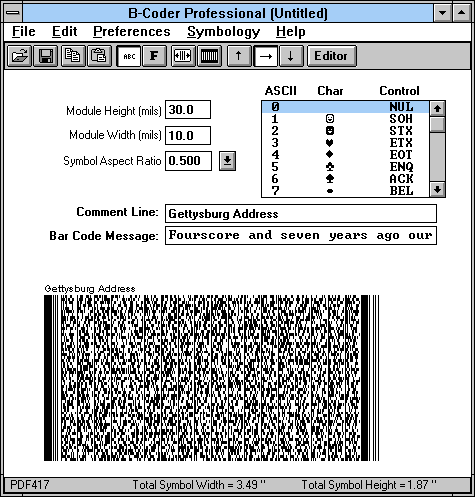Open the Editor button
The image size is (475, 497).
pyautogui.click(x=331, y=56)
